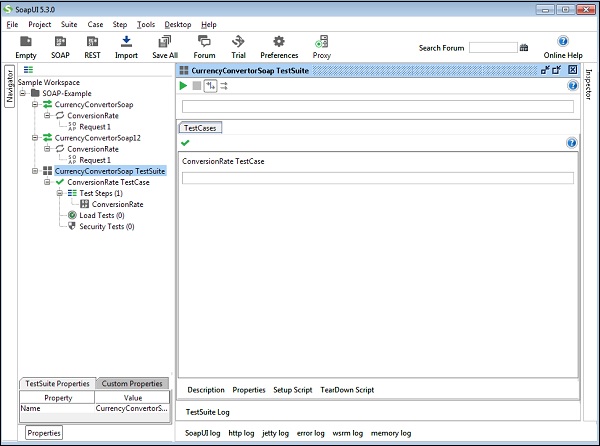Click the Empty project toolbar icon
Image resolution: width=600 pixels, height=446 pixels.
click(25, 42)
